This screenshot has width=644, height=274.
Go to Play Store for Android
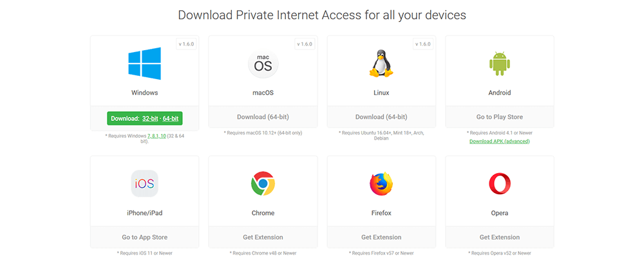tap(500, 117)
